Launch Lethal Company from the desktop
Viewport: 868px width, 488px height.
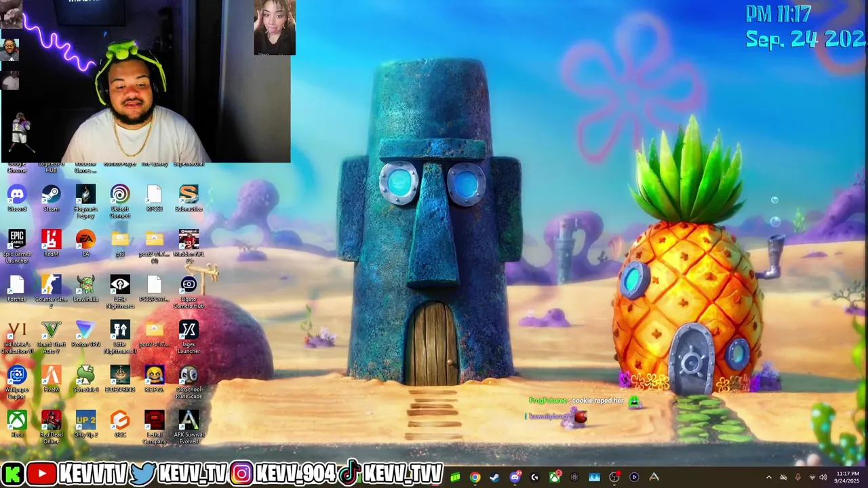[155, 427]
